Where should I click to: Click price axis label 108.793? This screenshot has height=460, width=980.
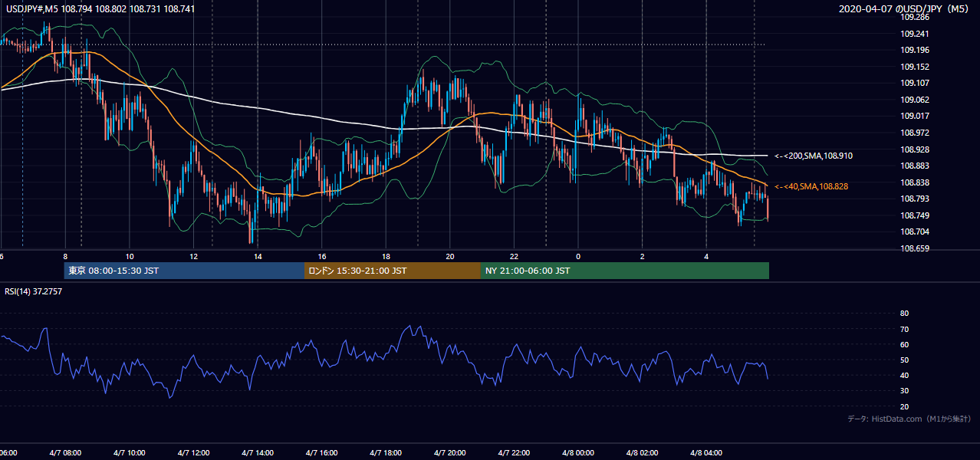tap(914, 199)
